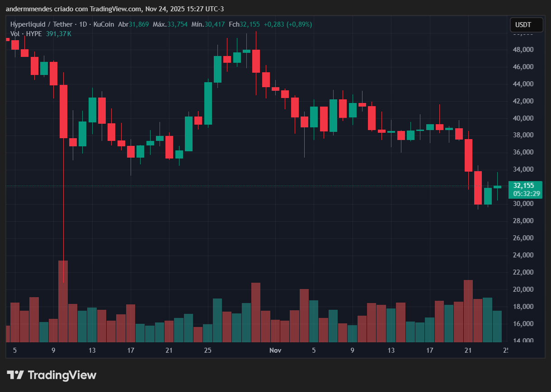
Task: Click the TradingView logo icon bottom left
Action: coord(15,374)
